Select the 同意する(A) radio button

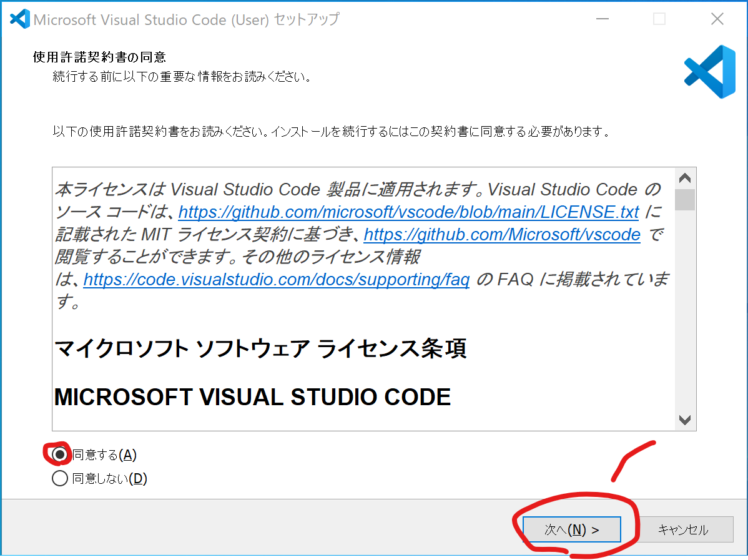[60, 455]
